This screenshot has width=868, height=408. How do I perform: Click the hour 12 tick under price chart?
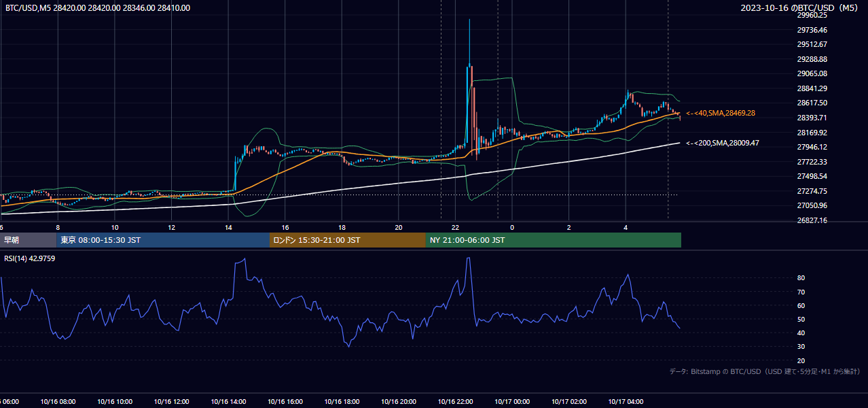click(171, 227)
